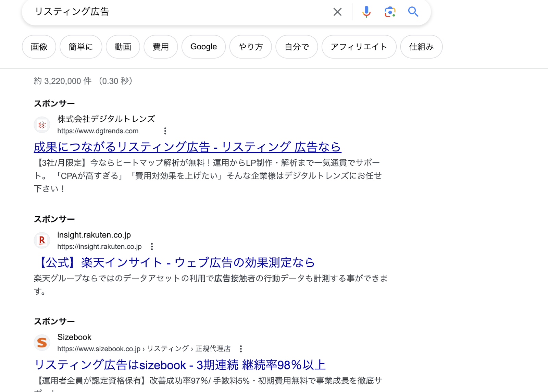Click the Rakuten R favicon

click(x=42, y=240)
